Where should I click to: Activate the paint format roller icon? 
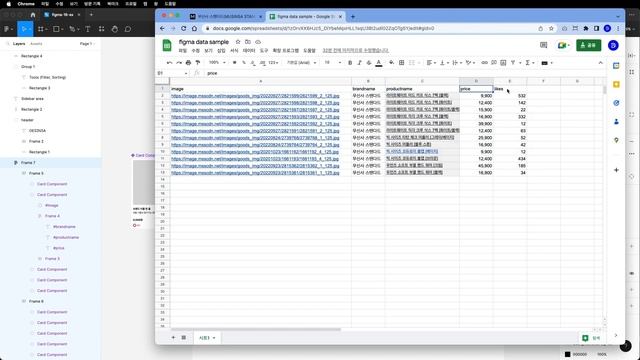click(198, 62)
